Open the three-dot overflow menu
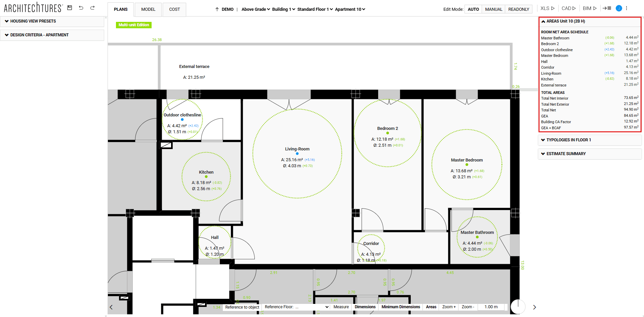644x317 pixels. (x=627, y=8)
